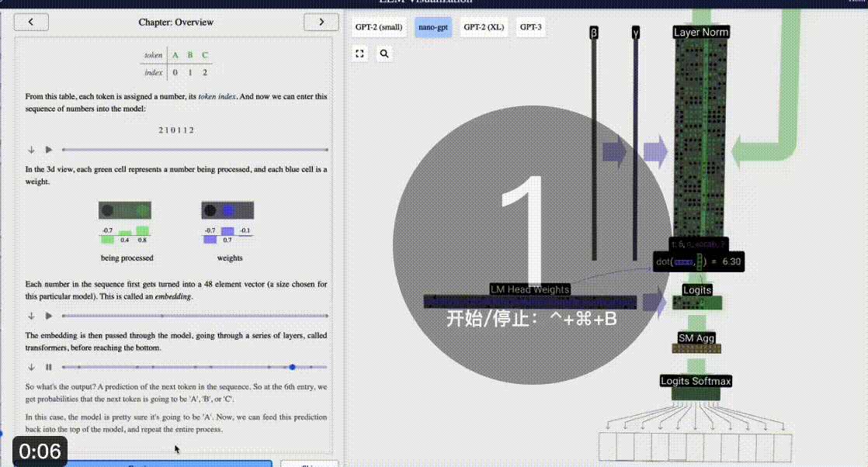Select the GPT-2 (small) model
This screenshot has width=868, height=467.
pyautogui.click(x=379, y=27)
